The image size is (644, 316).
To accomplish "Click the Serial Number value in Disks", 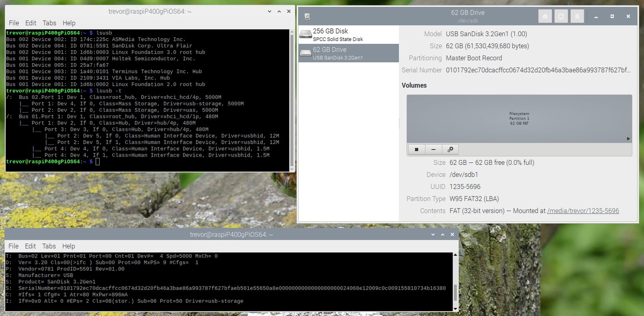I will pyautogui.click(x=538, y=70).
